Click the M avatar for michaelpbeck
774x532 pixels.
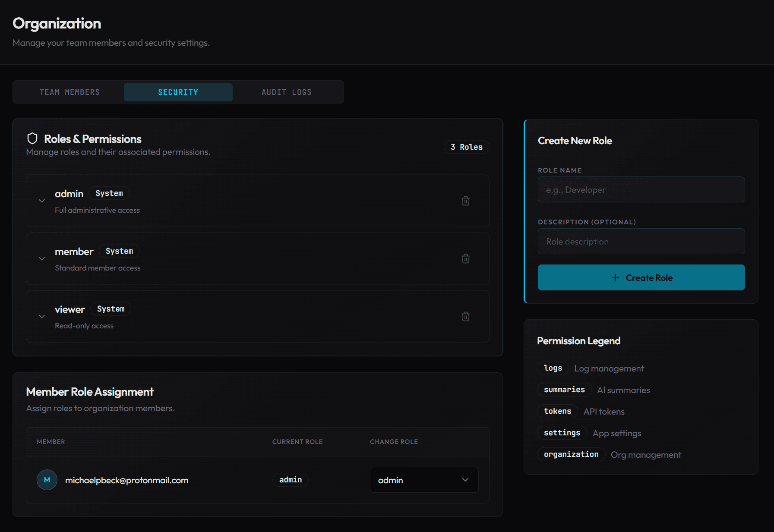[x=47, y=480]
